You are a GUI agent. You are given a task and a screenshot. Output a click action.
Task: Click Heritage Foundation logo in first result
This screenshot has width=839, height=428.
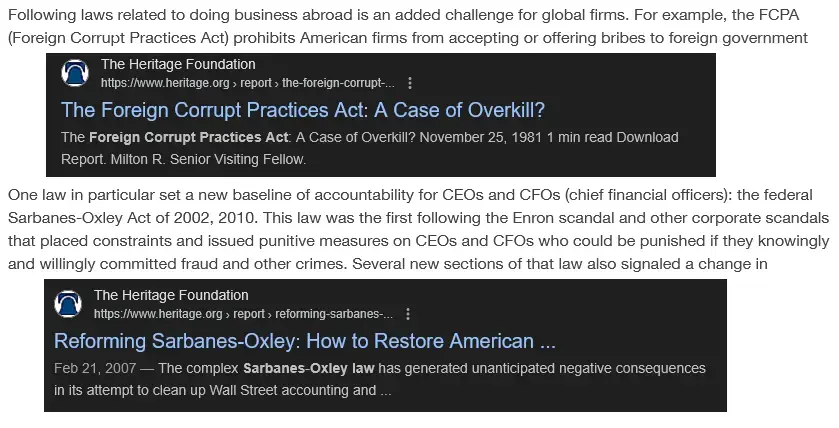75,73
